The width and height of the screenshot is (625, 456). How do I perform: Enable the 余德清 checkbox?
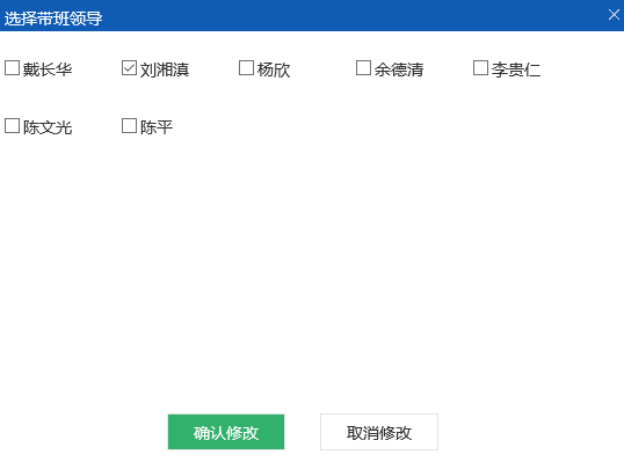pyautogui.click(x=363, y=69)
